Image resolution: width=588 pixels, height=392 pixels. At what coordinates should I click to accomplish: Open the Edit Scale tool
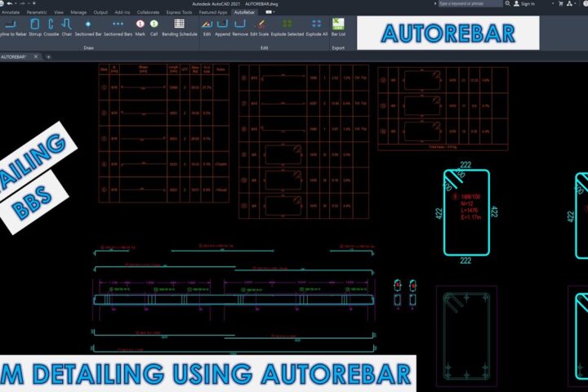coord(259,28)
